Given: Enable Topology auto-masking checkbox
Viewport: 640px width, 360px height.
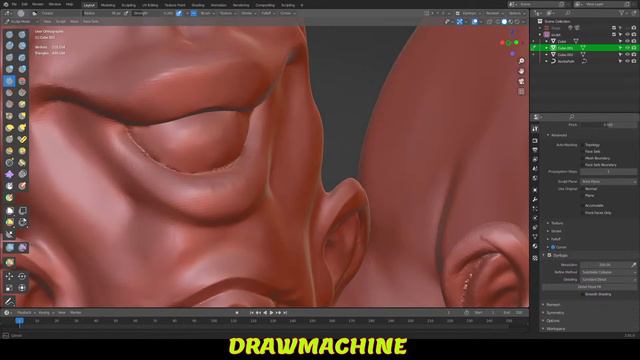Looking at the screenshot, I should tap(582, 145).
